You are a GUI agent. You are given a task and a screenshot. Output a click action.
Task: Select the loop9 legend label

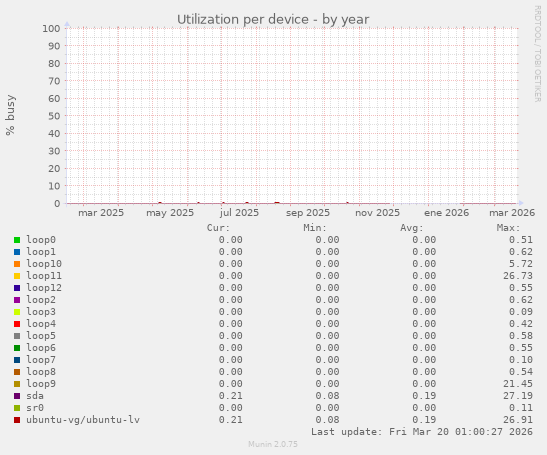click(x=41, y=383)
